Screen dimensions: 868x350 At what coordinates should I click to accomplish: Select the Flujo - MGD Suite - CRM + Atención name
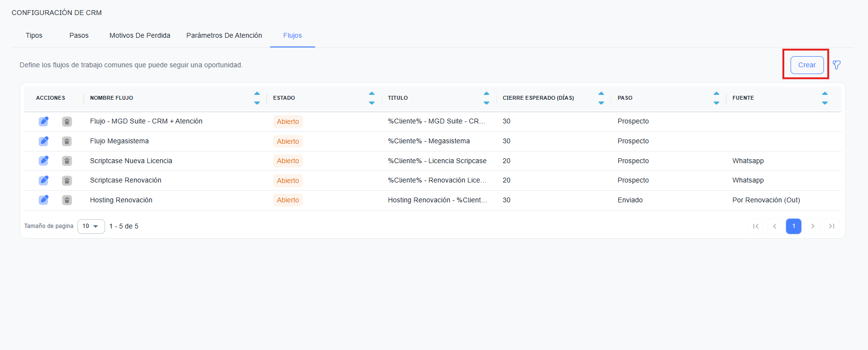[146, 121]
